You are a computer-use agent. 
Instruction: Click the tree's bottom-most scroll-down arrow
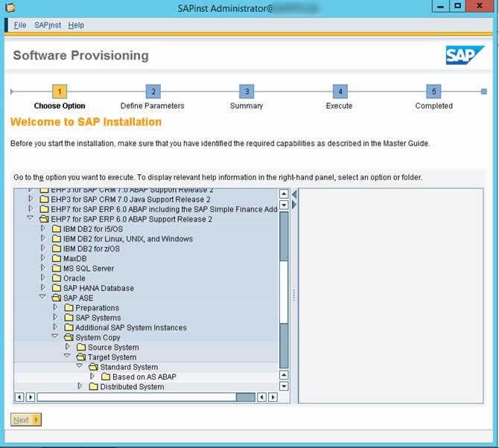click(284, 386)
